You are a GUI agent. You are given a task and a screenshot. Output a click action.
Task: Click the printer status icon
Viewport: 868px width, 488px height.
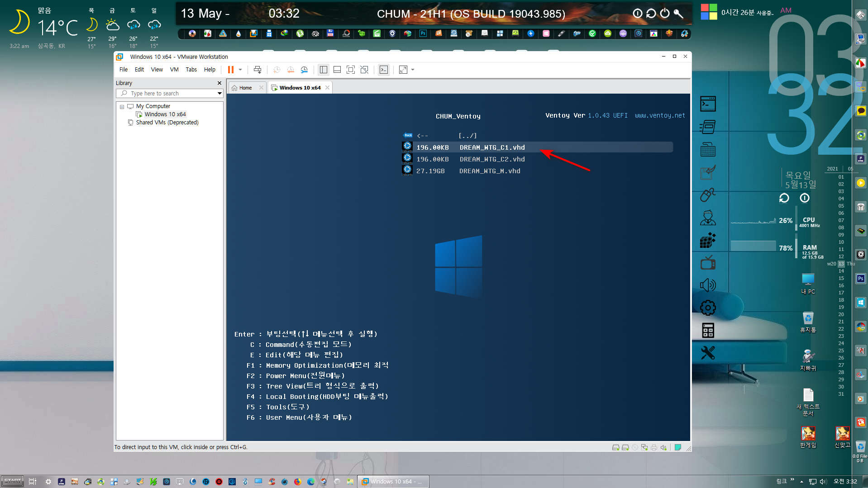[x=653, y=448]
